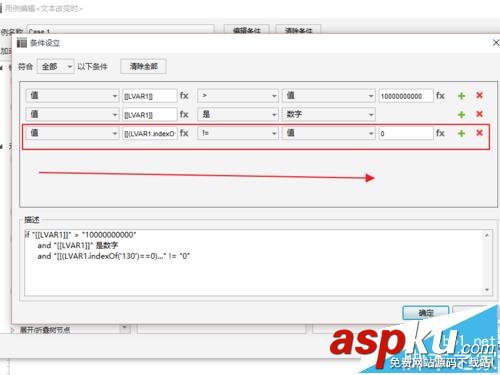Open fx editor for the 0 value

coord(440,133)
